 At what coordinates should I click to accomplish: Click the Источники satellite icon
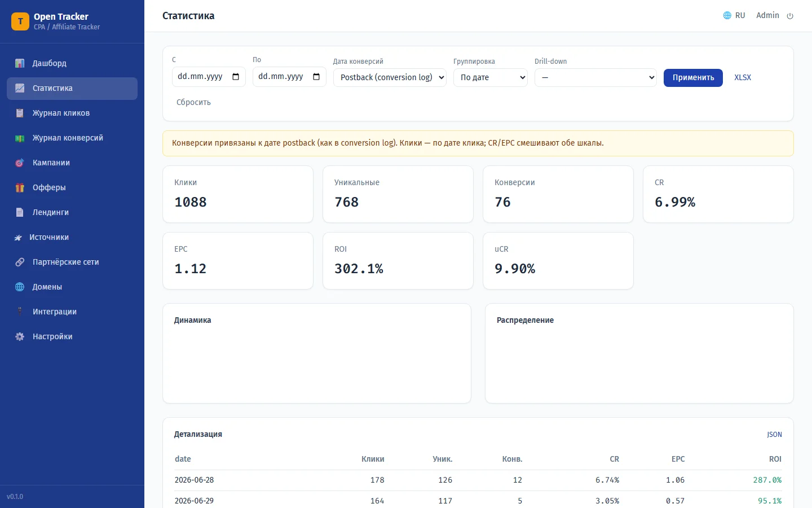[18, 237]
